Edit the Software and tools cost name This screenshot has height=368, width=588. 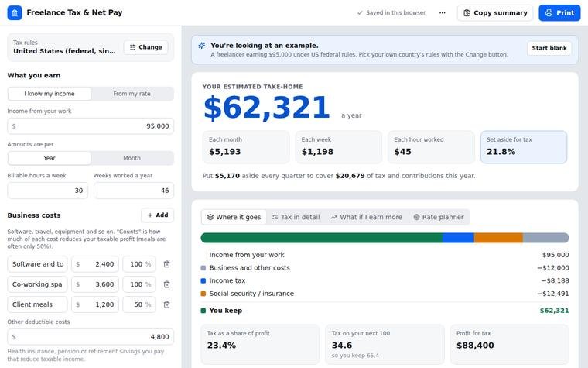tap(37, 264)
